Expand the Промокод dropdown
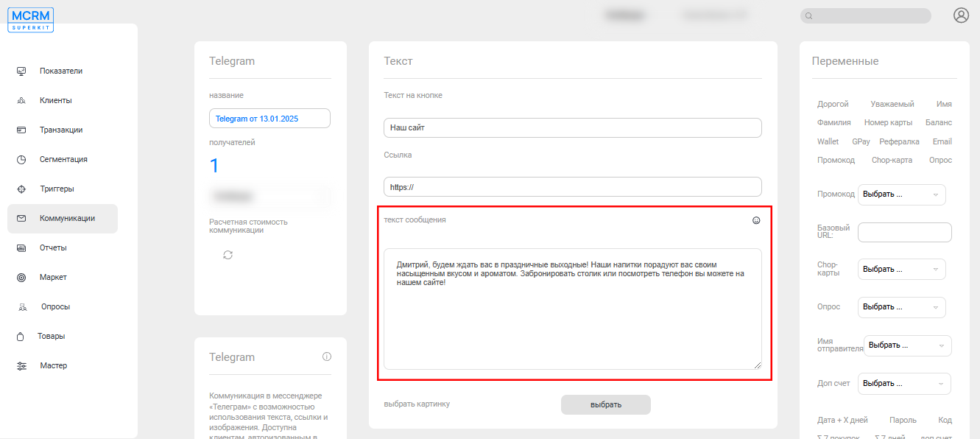The height and width of the screenshot is (439, 980). 902,194
